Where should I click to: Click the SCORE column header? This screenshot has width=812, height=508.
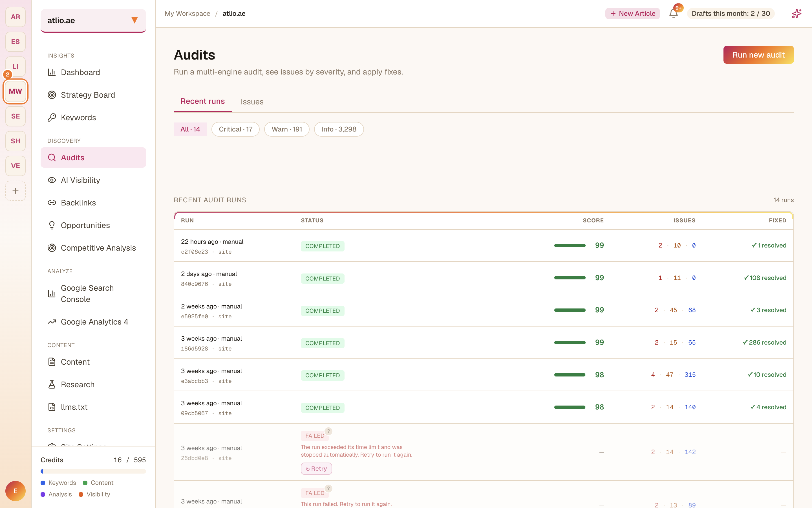click(x=593, y=220)
